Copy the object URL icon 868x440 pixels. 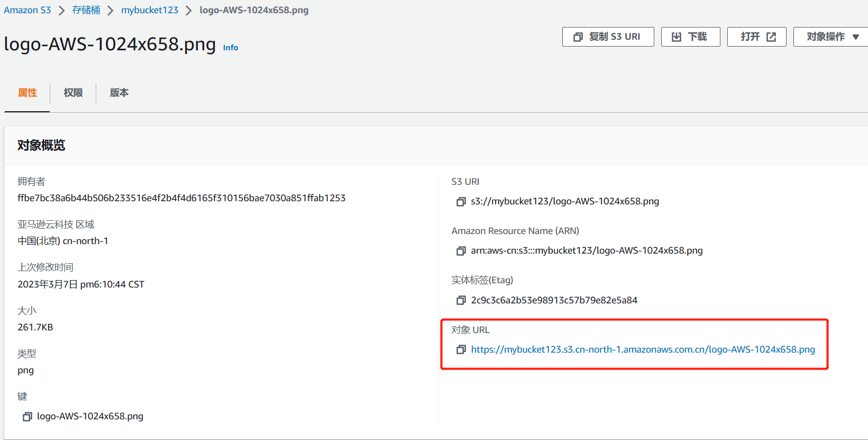(461, 349)
